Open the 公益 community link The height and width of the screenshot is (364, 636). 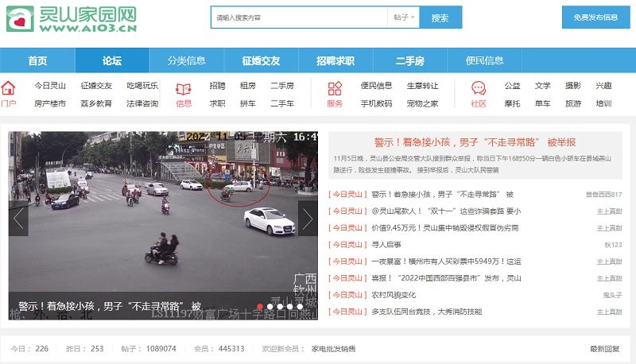tap(512, 86)
